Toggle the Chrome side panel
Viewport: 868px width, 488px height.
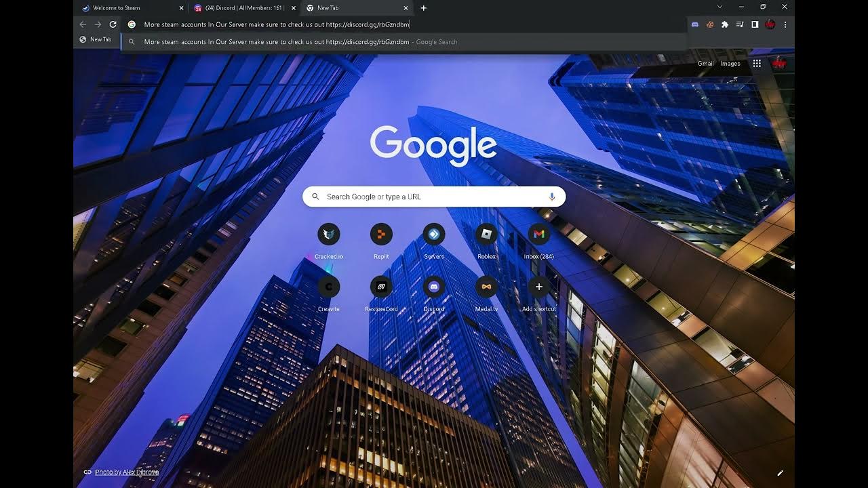(x=755, y=24)
